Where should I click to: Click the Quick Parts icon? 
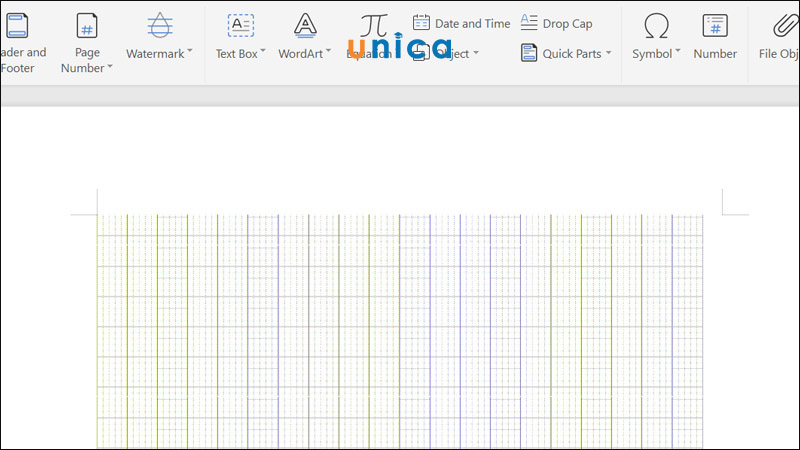click(x=529, y=53)
